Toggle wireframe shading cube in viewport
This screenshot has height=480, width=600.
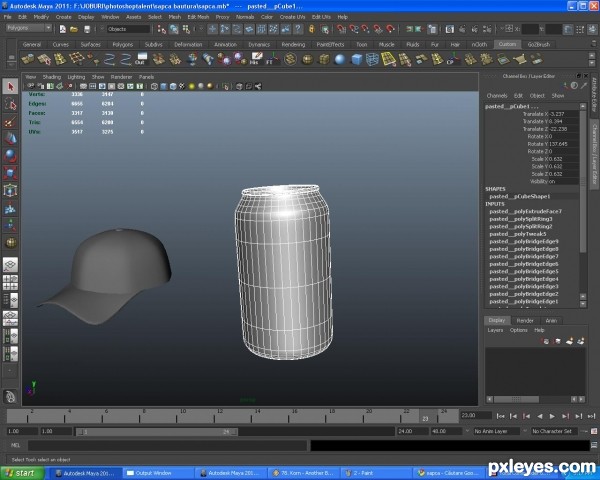click(x=154, y=87)
